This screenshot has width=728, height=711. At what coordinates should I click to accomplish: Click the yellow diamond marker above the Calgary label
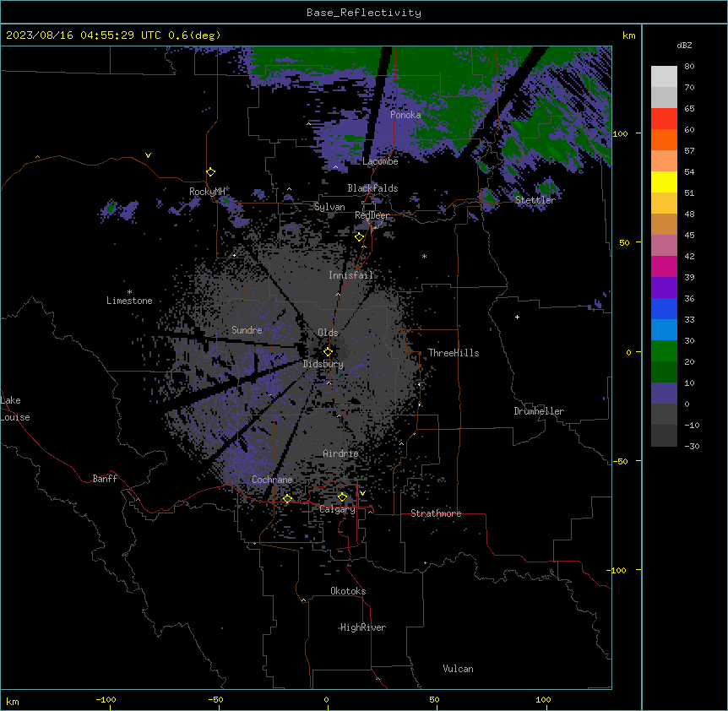tap(342, 497)
